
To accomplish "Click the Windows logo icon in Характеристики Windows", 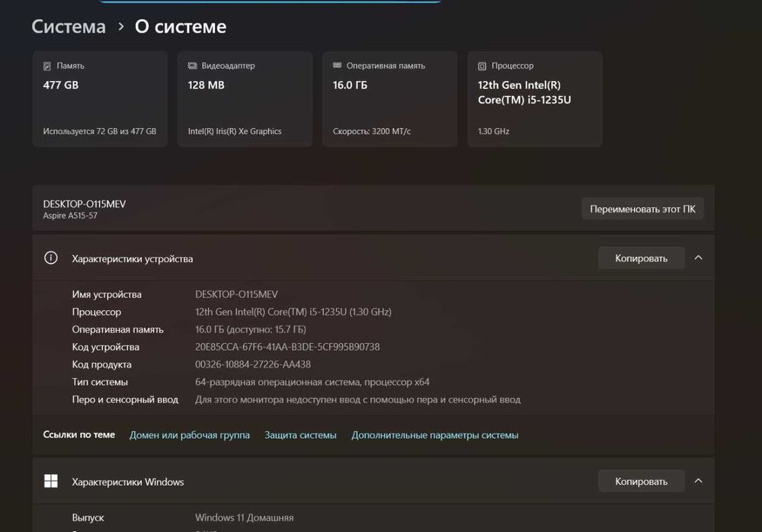I will [50, 481].
